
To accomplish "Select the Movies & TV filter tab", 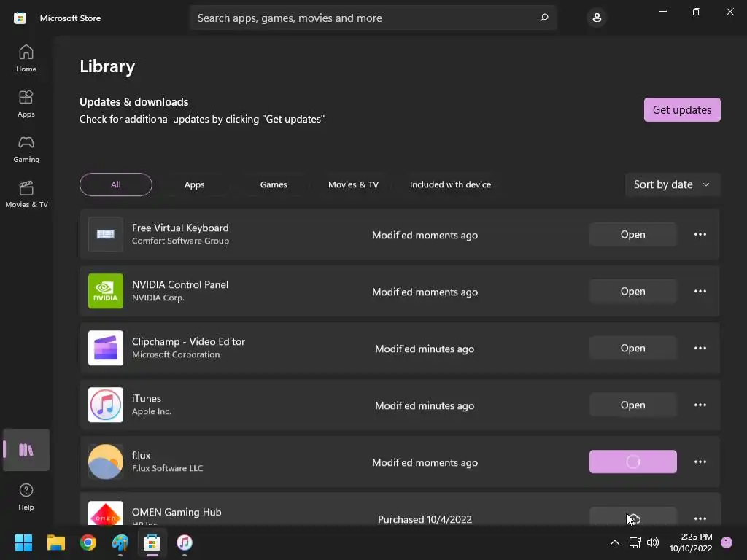I will (353, 184).
